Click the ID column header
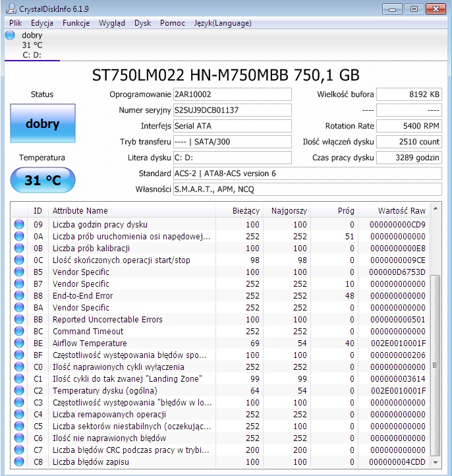Screen dimensions: 452x476 [x=38, y=210]
